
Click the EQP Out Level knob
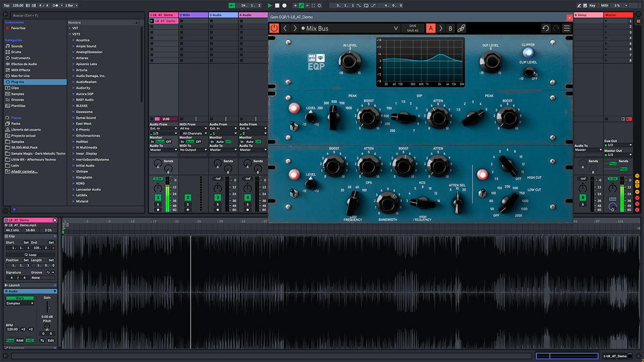click(491, 62)
